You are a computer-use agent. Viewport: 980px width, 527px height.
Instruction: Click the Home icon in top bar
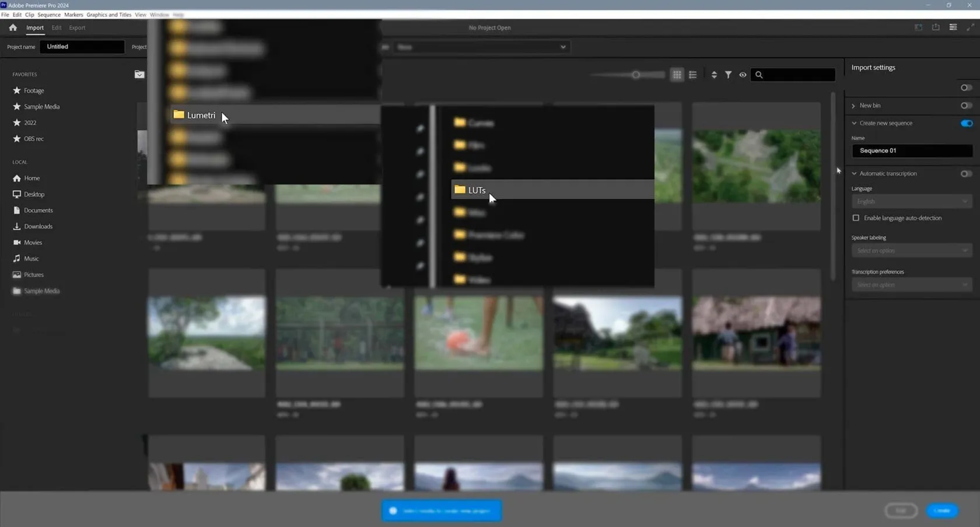[x=13, y=27]
